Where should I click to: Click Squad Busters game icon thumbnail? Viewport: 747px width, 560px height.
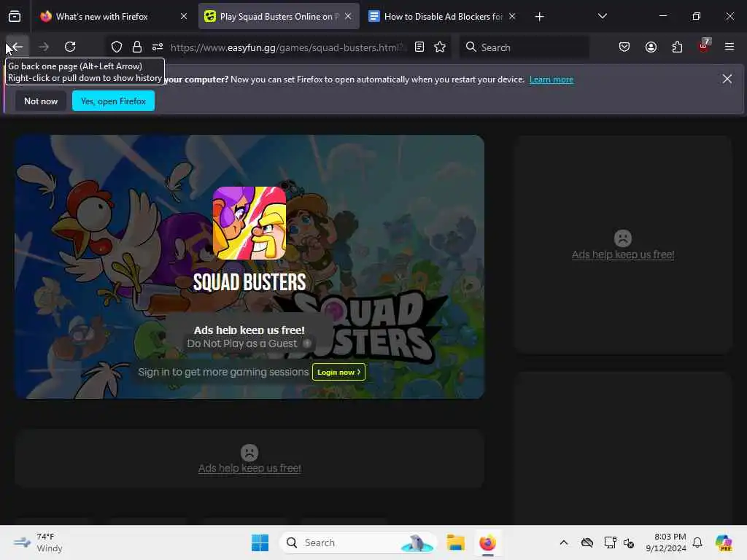coord(249,222)
